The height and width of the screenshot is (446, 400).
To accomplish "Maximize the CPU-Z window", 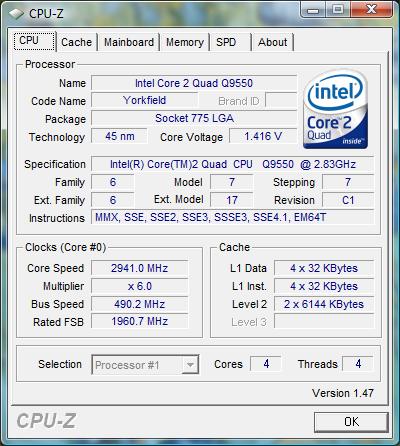I will pyautogui.click(x=337, y=10).
